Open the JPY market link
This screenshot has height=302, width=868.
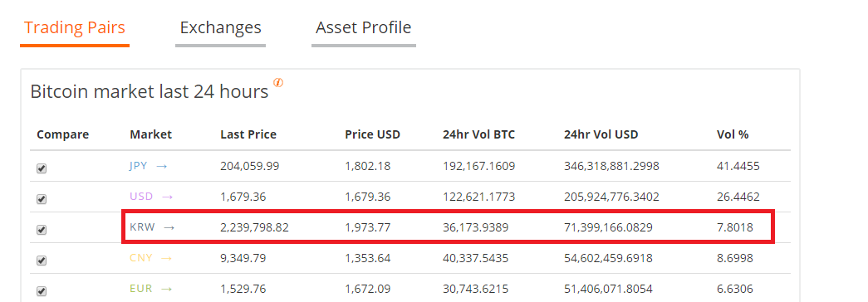click(139, 165)
